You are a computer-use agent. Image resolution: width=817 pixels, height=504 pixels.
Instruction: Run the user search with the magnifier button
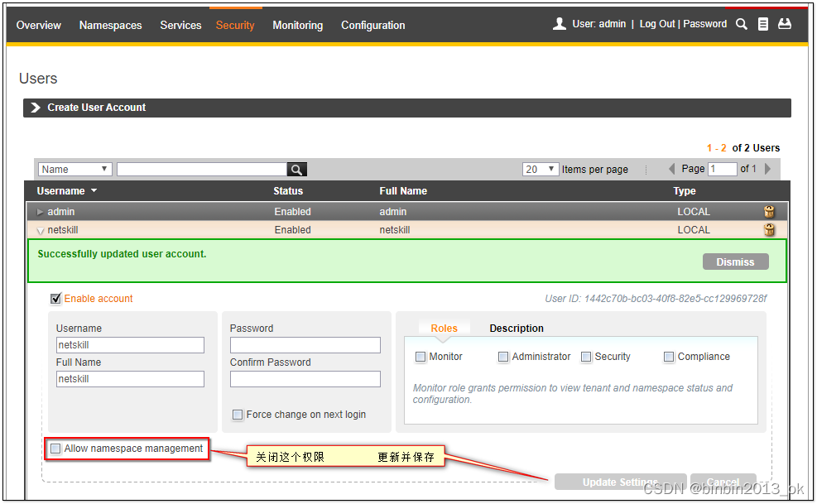point(296,169)
